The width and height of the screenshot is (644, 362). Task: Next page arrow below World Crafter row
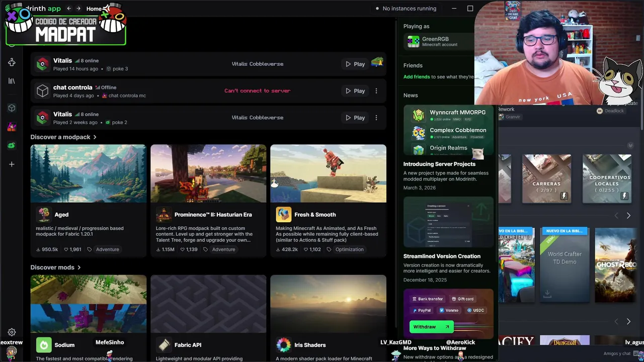pyautogui.click(x=628, y=321)
